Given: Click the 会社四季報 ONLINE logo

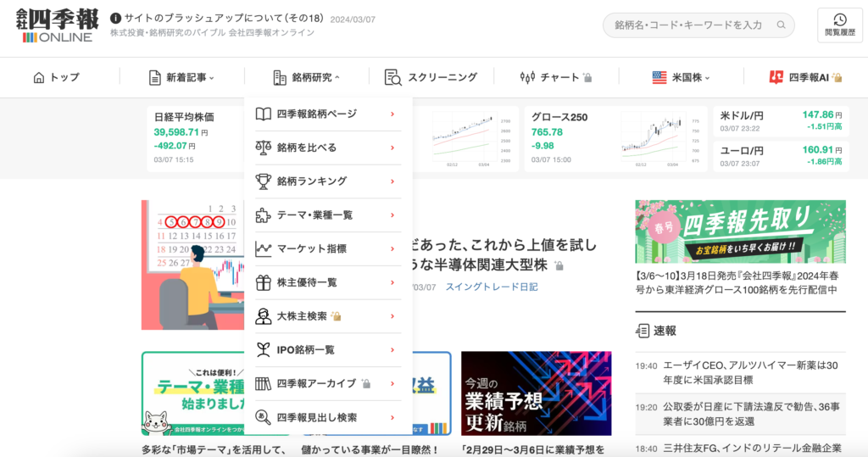Looking at the screenshot, I should 56,26.
